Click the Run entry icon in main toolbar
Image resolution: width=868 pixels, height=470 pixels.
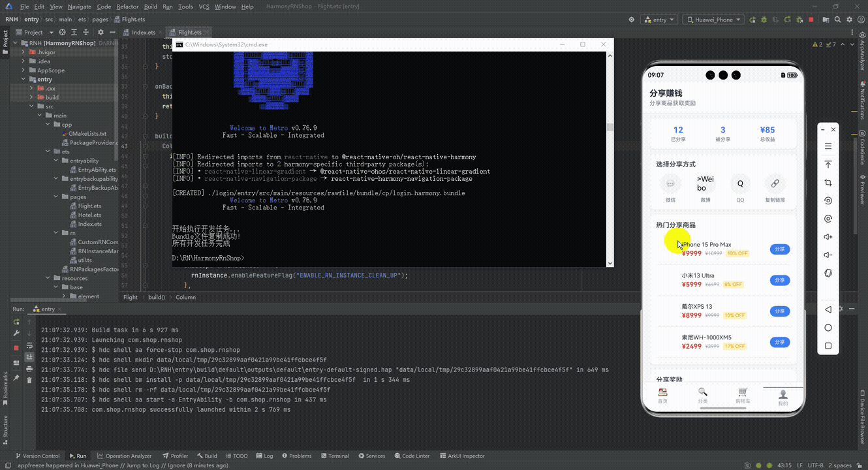pos(752,20)
